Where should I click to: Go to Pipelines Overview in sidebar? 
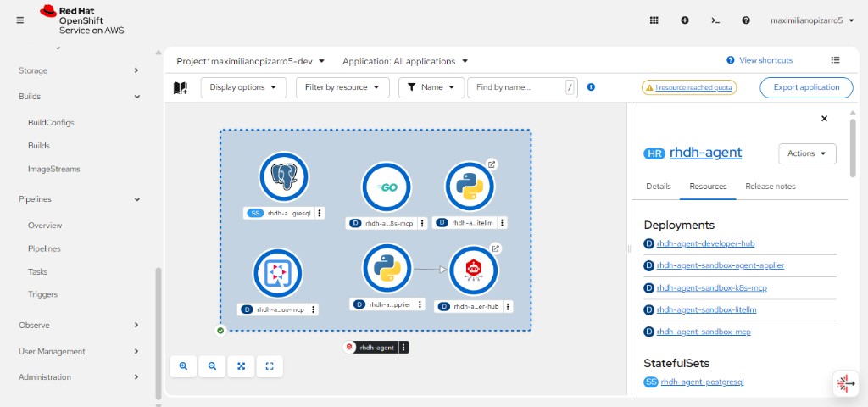point(45,226)
